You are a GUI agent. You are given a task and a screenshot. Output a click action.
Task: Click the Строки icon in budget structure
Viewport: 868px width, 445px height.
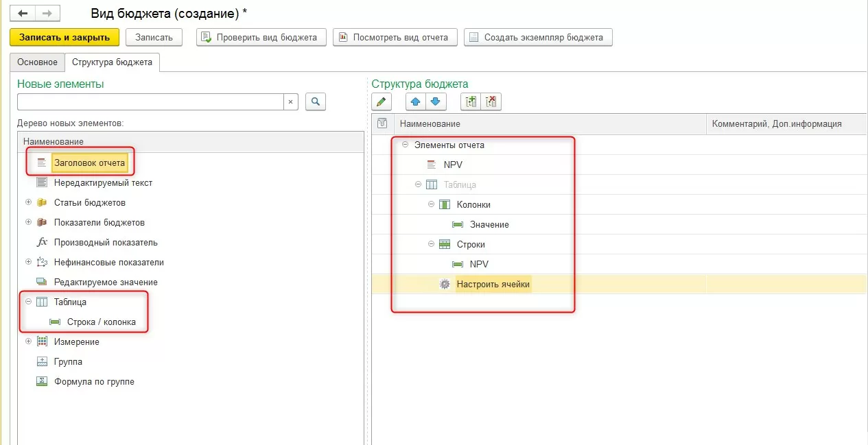click(x=444, y=244)
